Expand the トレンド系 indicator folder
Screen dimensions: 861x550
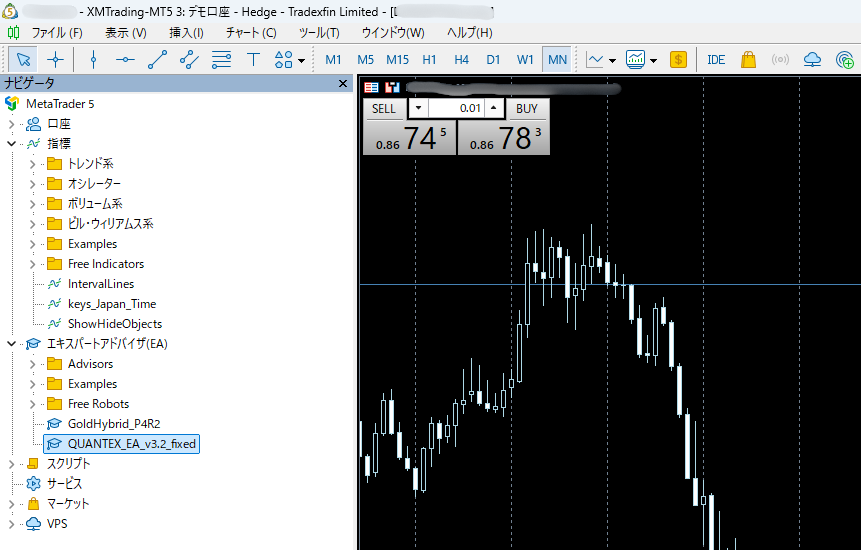point(32,164)
